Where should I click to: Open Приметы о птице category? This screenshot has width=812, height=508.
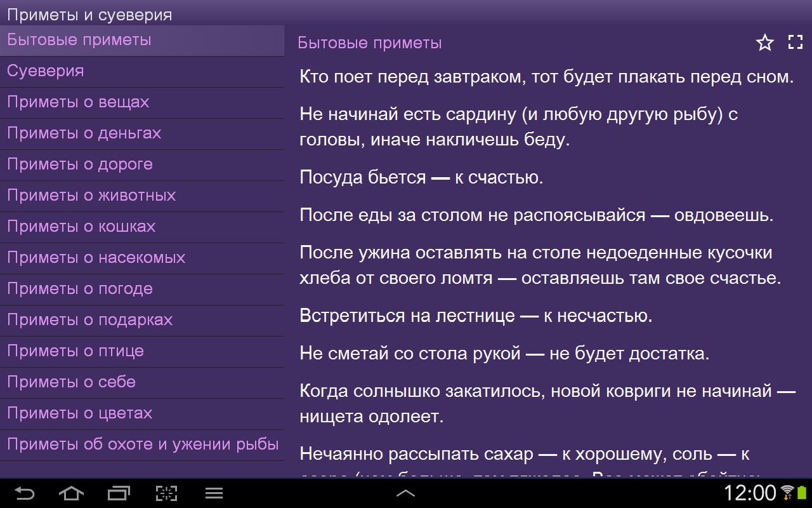pyautogui.click(x=142, y=351)
